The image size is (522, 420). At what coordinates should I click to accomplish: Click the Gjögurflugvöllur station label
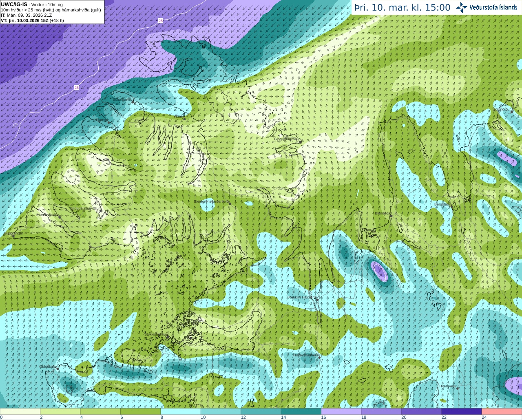[x=287, y=139]
